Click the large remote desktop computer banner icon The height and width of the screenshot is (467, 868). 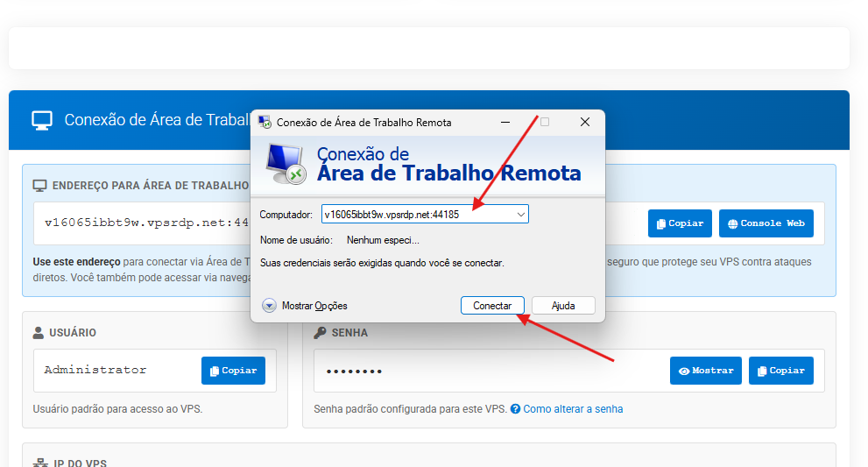(286, 163)
